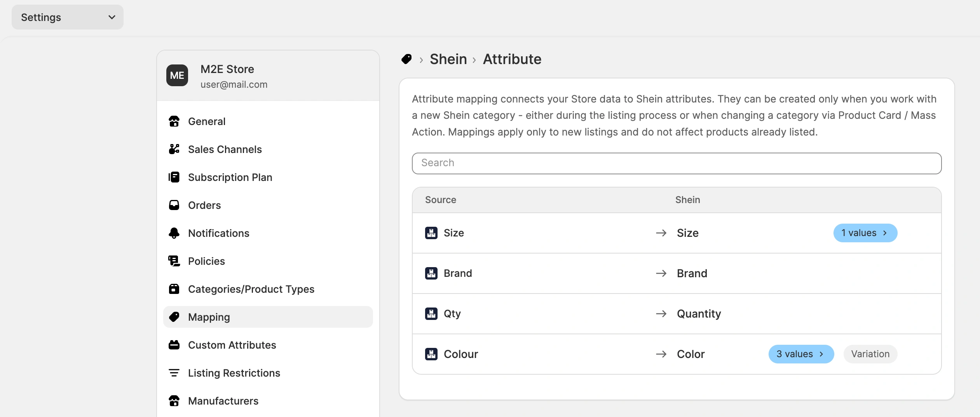Click the Quantity target label
980x417 pixels.
click(699, 314)
